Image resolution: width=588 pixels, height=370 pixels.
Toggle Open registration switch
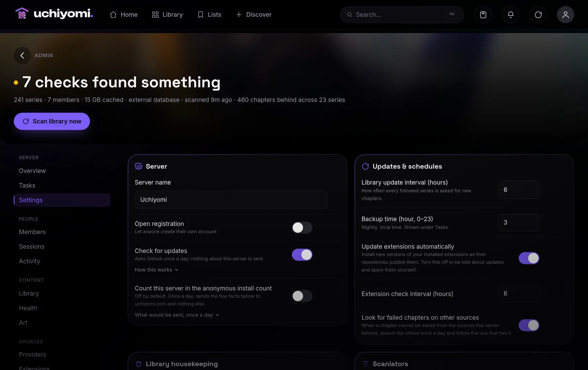[x=302, y=228]
